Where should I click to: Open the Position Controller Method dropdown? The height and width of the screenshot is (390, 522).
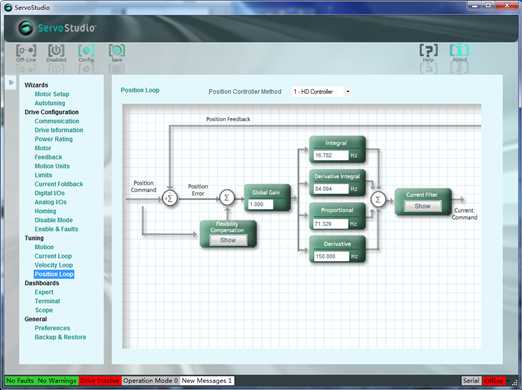tap(321, 91)
